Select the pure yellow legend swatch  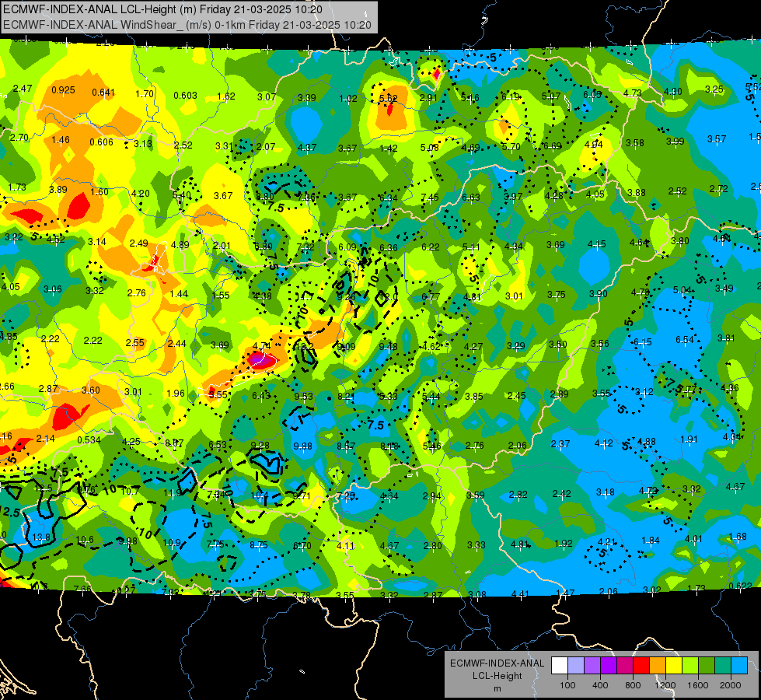click(674, 666)
